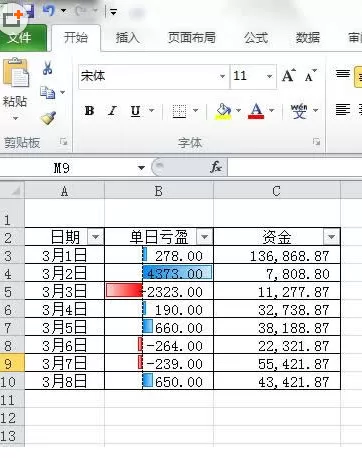Open the underline style dropdown arrow
The width and height of the screenshot is (362, 458).
tap(152, 110)
